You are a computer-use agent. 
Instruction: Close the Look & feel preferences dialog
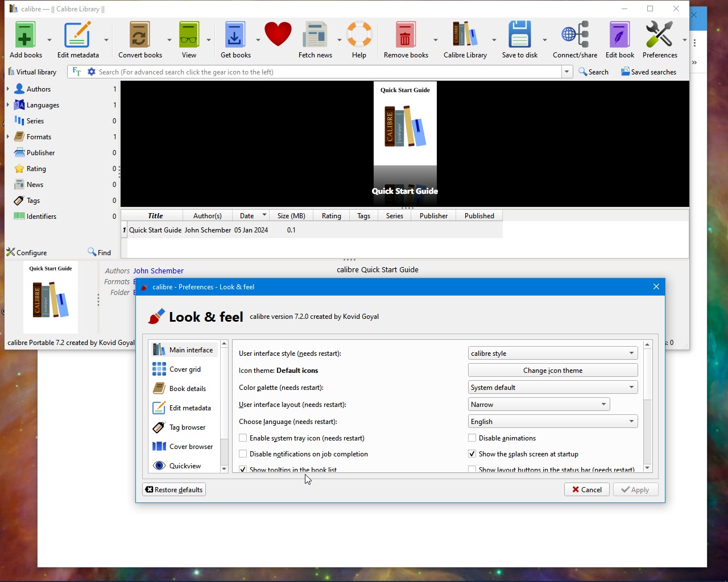click(656, 287)
